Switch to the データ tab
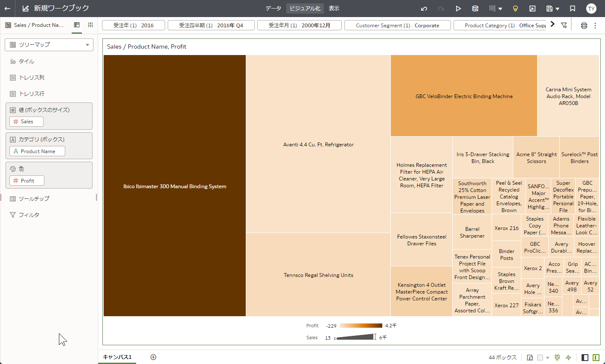 click(x=273, y=9)
